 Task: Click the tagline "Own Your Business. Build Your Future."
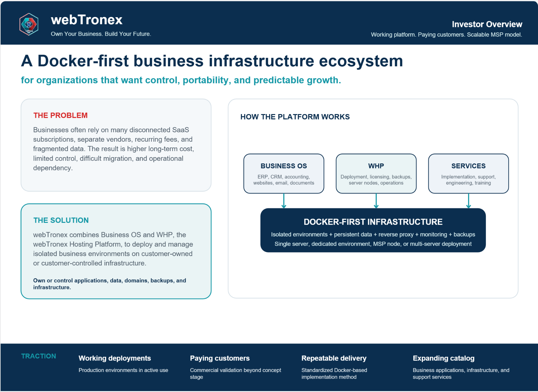101,34
